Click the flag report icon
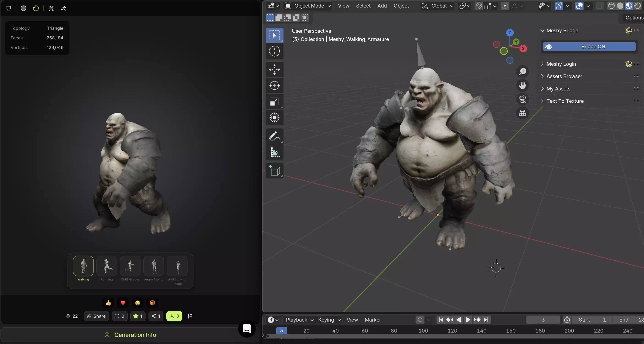Screen dimensions: 644x344 click(190, 316)
